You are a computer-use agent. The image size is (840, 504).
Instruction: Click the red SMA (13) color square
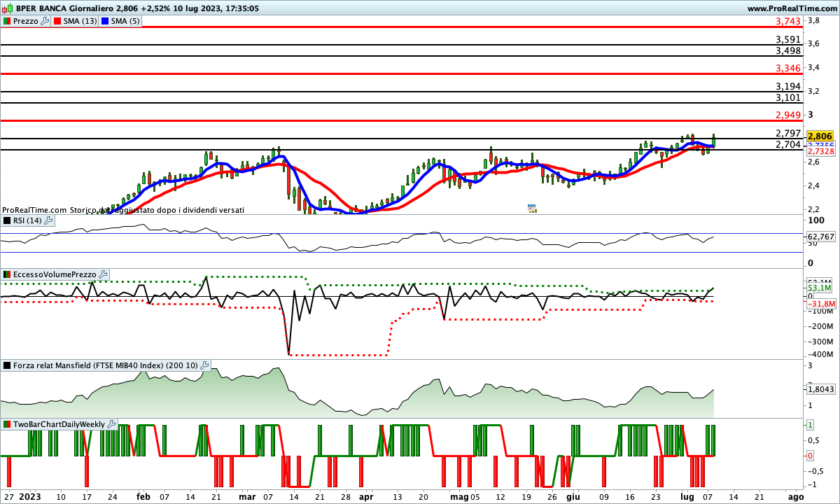click(58, 21)
